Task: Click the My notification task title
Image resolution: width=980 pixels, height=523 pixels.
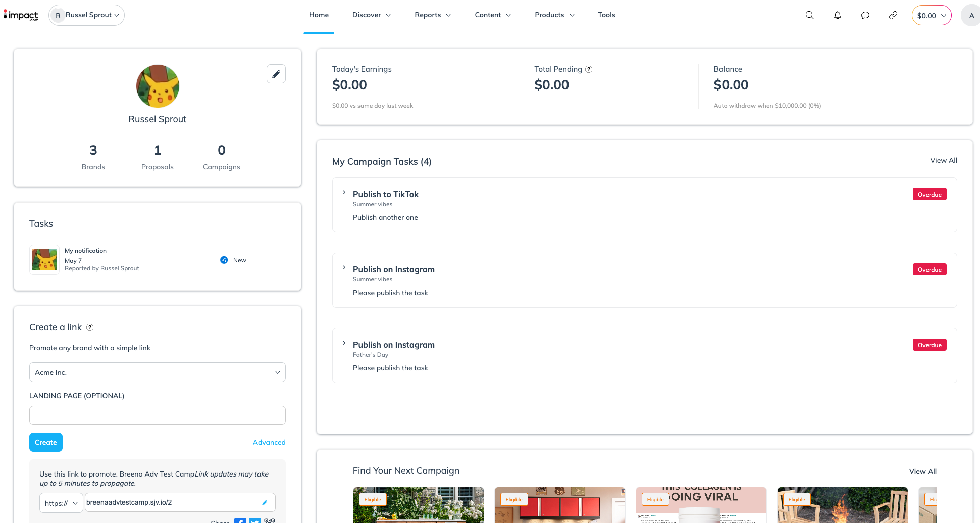Action: tap(85, 251)
